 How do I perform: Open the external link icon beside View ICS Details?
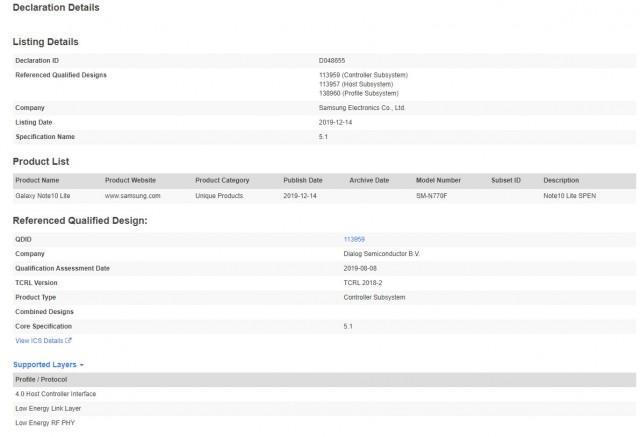69,340
